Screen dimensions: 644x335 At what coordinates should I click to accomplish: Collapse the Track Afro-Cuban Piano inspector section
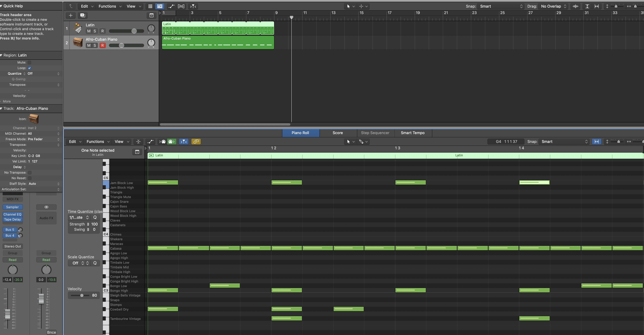click(1, 108)
